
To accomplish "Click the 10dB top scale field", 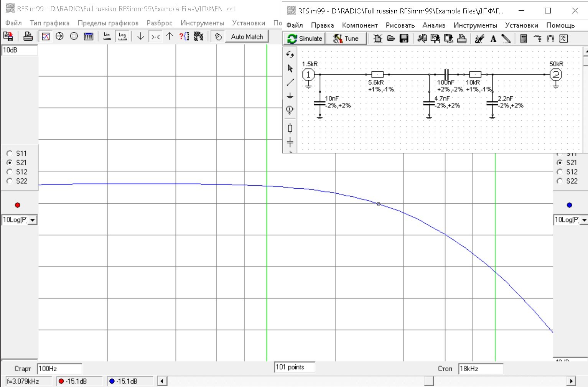I will pyautogui.click(x=20, y=50).
